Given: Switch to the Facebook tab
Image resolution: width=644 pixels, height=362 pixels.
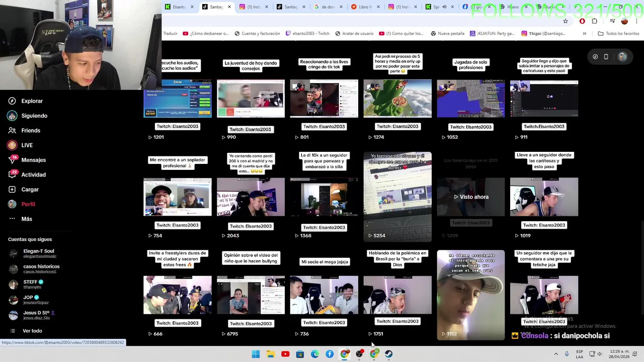Looking at the screenshot, I should [472, 7].
